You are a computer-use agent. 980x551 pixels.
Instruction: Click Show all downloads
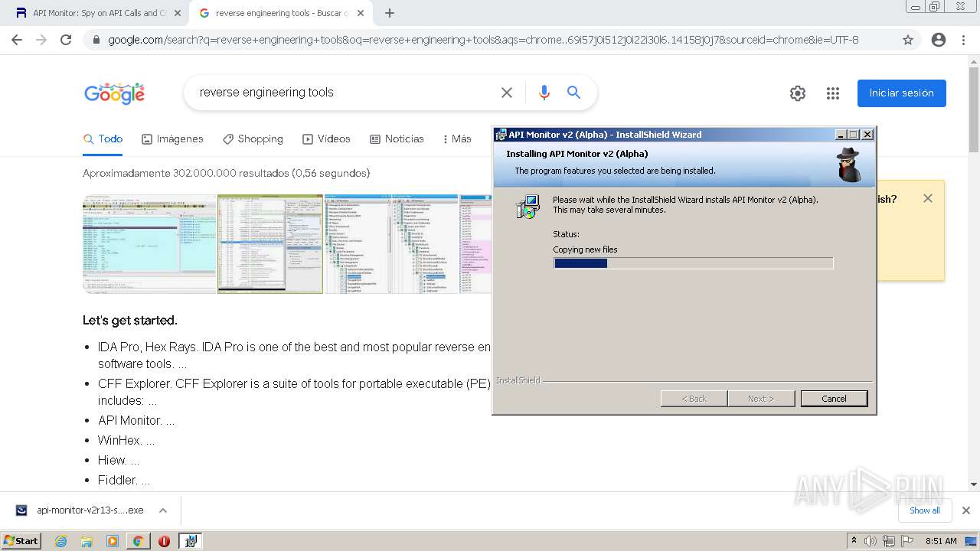pyautogui.click(x=925, y=510)
